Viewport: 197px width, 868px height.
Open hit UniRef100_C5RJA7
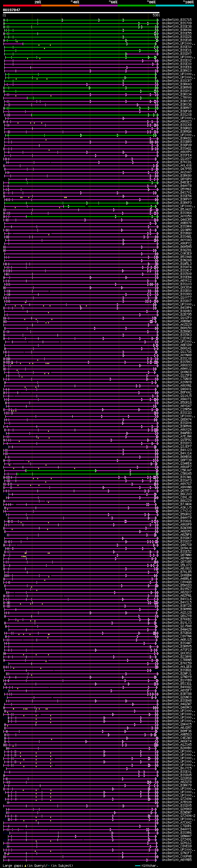click(x=177, y=470)
